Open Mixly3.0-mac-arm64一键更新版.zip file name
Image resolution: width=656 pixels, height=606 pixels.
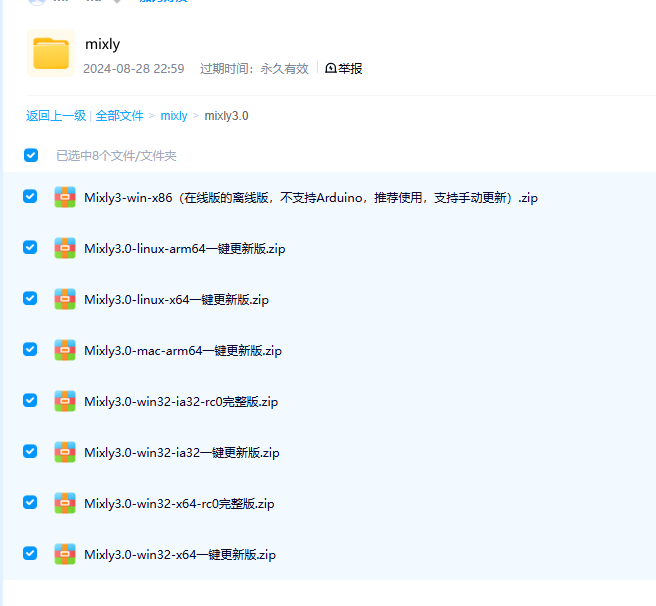183,351
